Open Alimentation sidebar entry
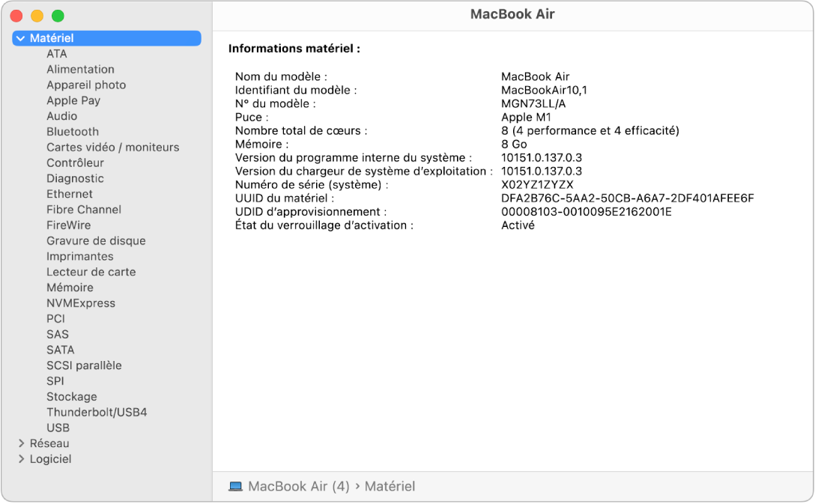The width and height of the screenshot is (815, 504). (x=81, y=70)
